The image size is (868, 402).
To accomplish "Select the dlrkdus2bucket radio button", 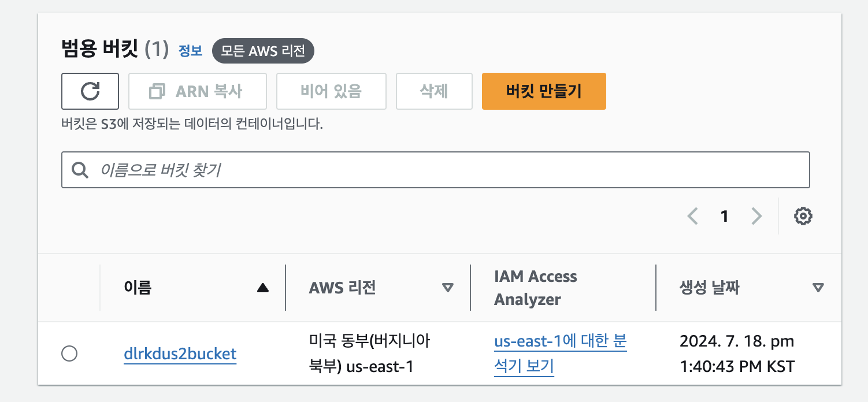I will coord(69,353).
